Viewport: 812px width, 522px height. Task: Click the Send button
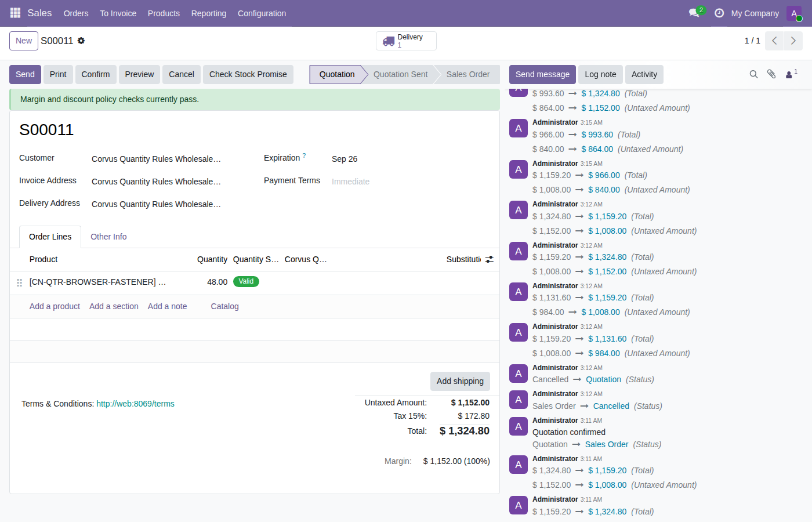pyautogui.click(x=25, y=74)
